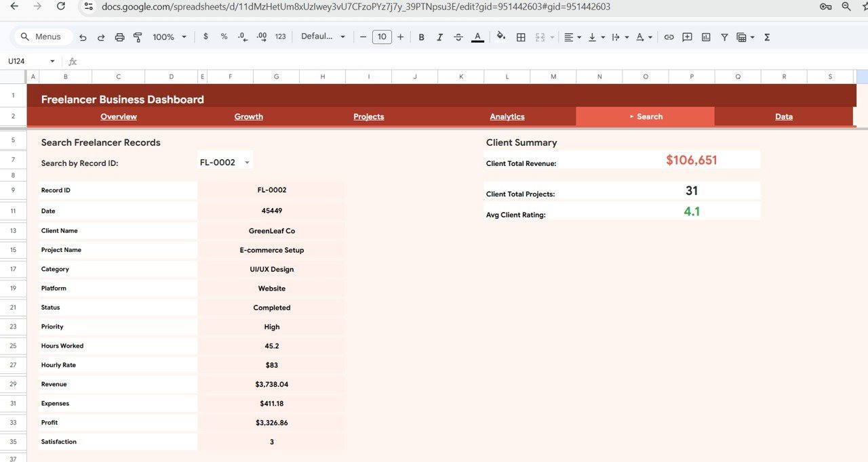
Task: Click the Format as percent icon
Action: click(x=224, y=37)
